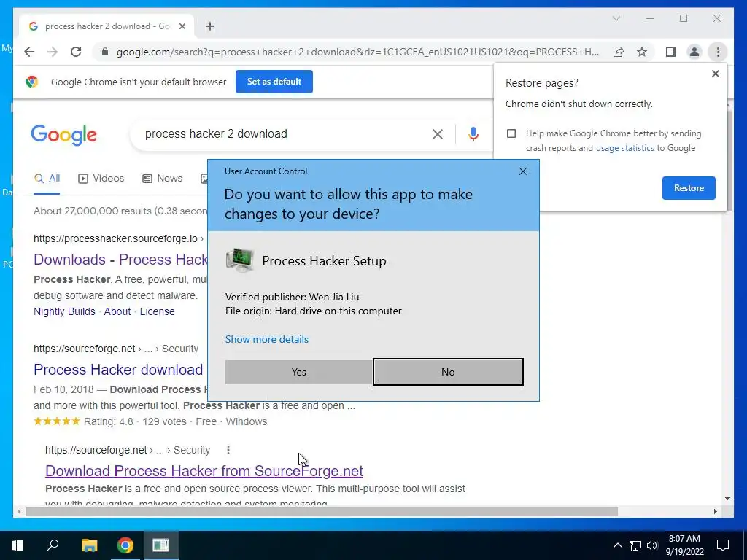Image resolution: width=747 pixels, height=560 pixels.
Task: Dismiss the Restore pages popup
Action: 715,74
